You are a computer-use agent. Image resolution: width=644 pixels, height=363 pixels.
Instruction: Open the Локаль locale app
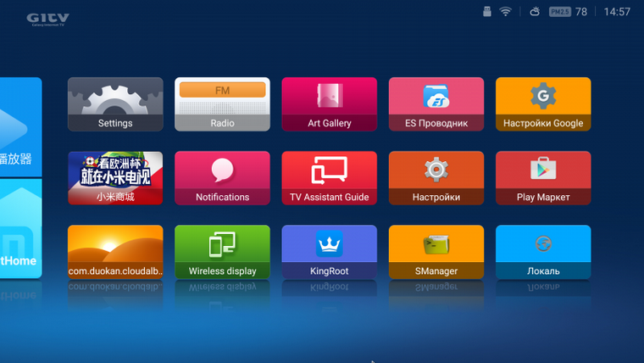[543, 252]
